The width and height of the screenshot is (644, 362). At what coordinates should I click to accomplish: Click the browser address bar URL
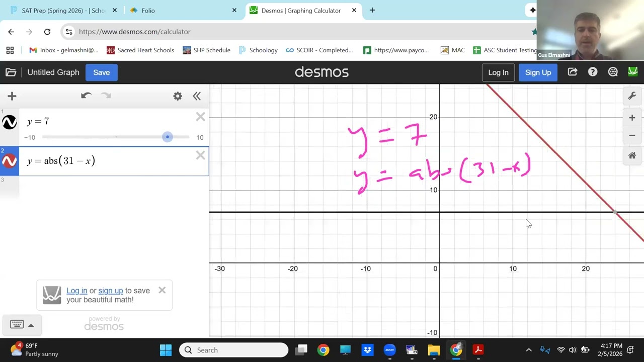tap(135, 32)
